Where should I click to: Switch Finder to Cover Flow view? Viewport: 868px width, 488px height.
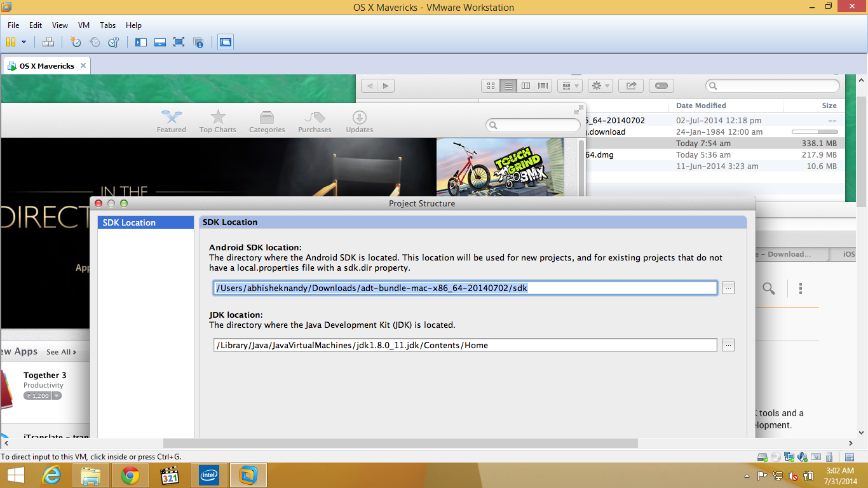543,86
